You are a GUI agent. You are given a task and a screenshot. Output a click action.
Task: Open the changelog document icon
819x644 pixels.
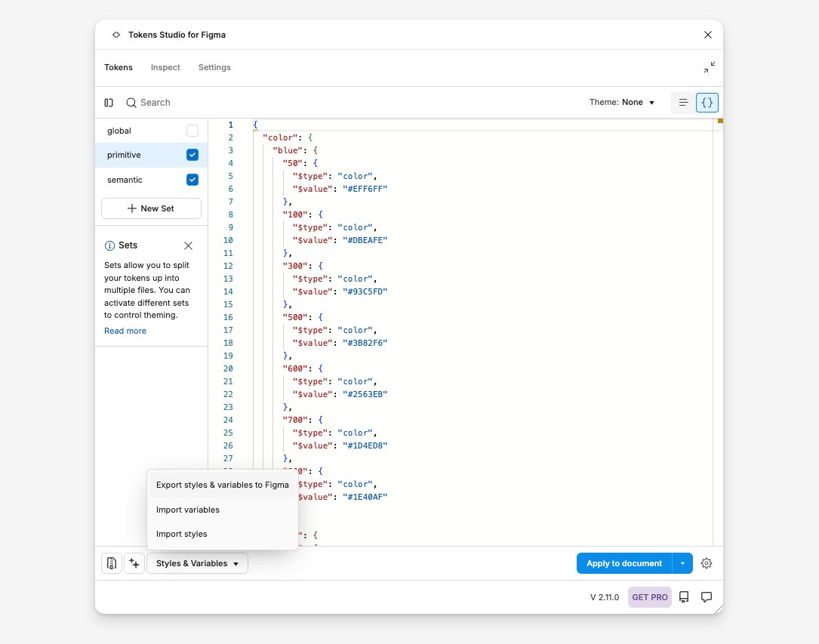(x=111, y=563)
